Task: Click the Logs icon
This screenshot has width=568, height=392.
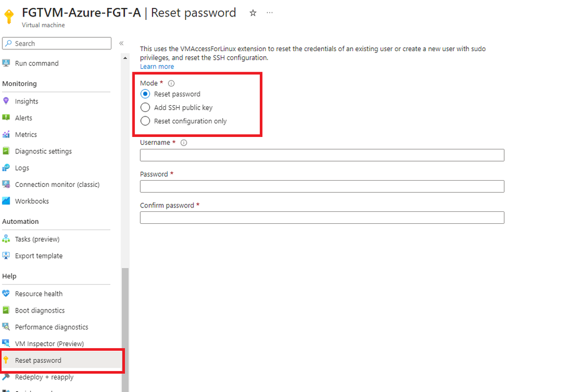Action: [6, 168]
